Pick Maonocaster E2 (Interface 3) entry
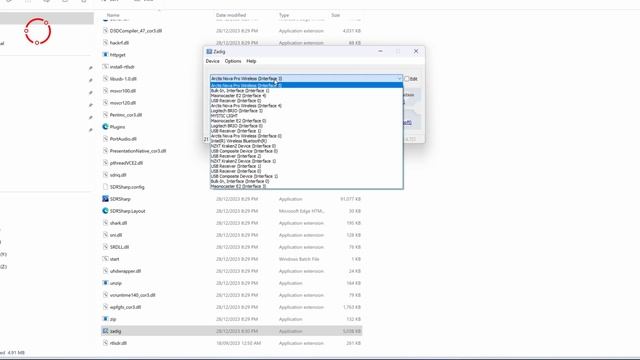This screenshot has width=640, height=360. click(307, 186)
